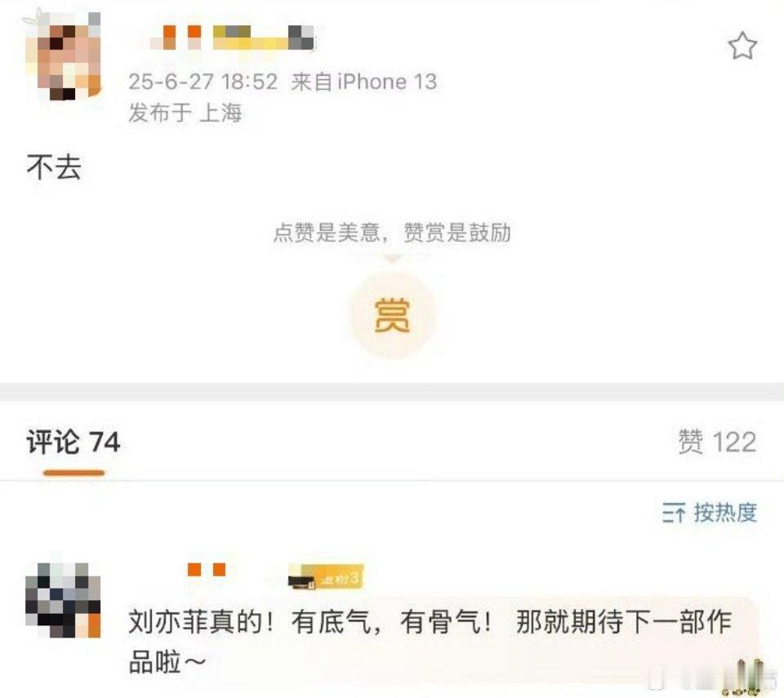Click the orange 赏 reward button
The width and height of the screenshot is (784, 698).
tap(392, 315)
